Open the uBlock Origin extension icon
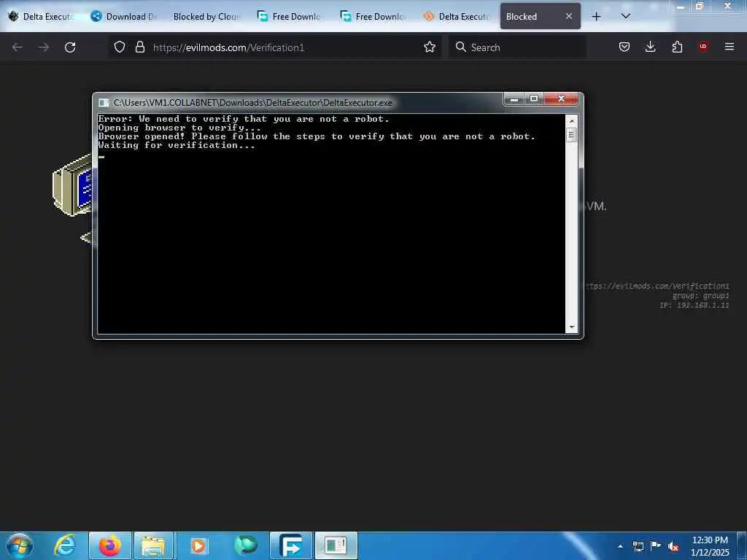Screen dimensions: 747x560 point(703,47)
